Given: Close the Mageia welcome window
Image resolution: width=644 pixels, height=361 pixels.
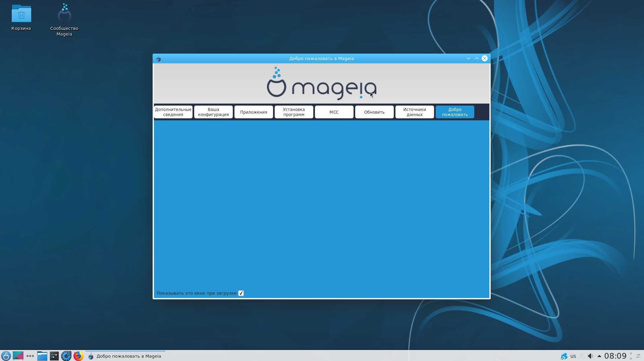Looking at the screenshot, I should [x=485, y=58].
